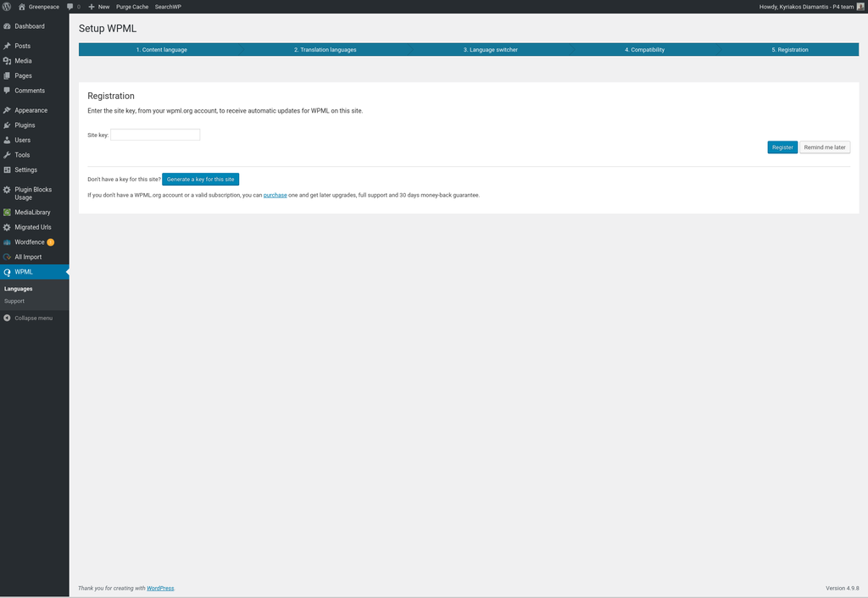
Task: Click the Appearance brush icon
Action: click(7, 111)
